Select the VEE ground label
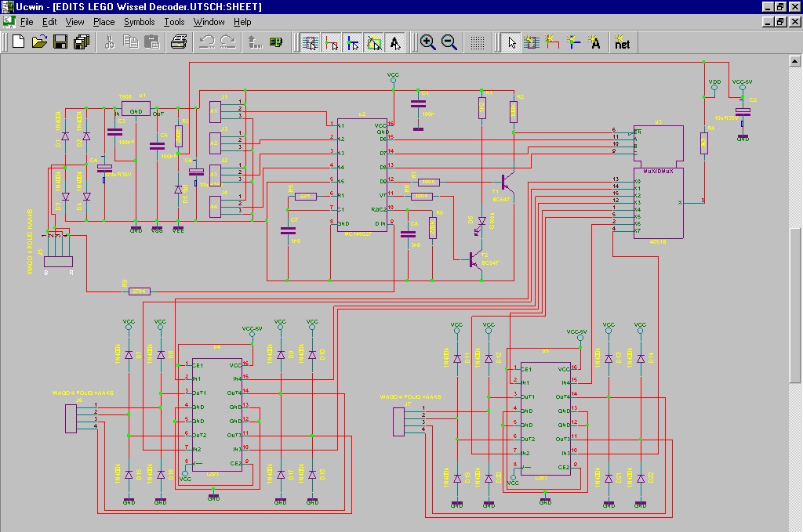 click(178, 230)
